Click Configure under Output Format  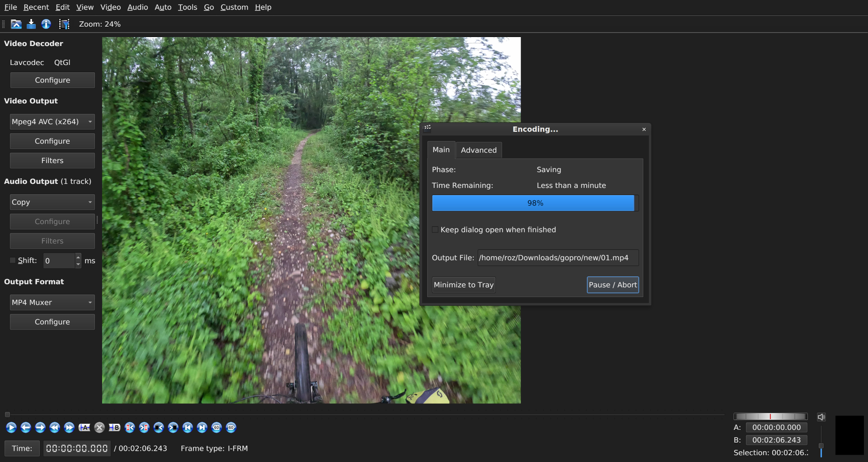click(52, 322)
